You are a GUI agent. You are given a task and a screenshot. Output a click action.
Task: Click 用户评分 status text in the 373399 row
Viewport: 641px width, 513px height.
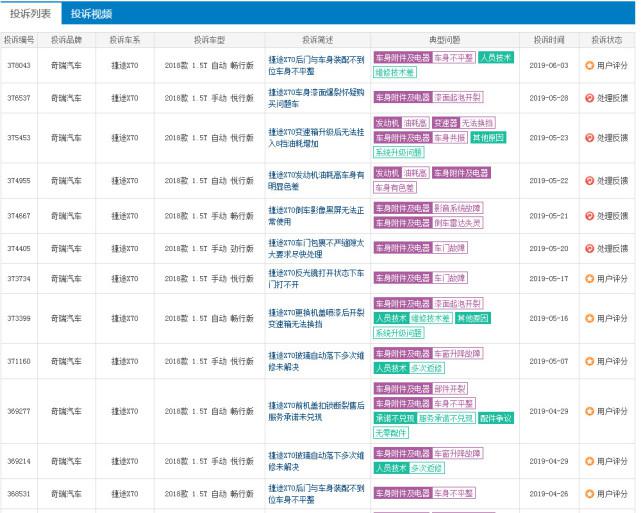612,318
